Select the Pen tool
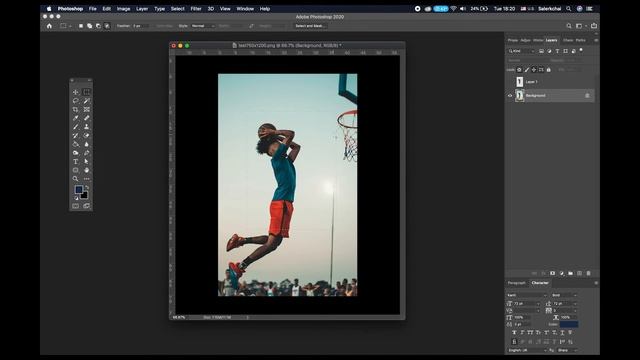 87,153
